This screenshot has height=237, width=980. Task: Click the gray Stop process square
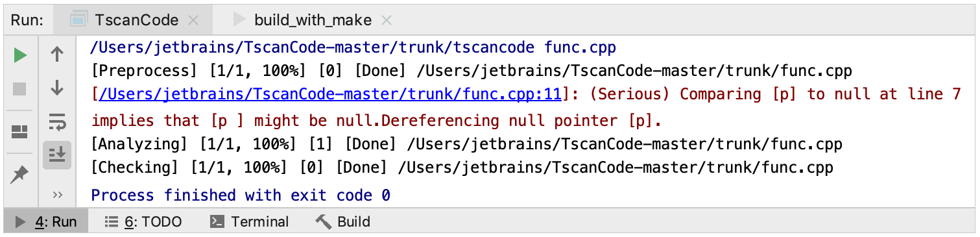pyautogui.click(x=20, y=88)
